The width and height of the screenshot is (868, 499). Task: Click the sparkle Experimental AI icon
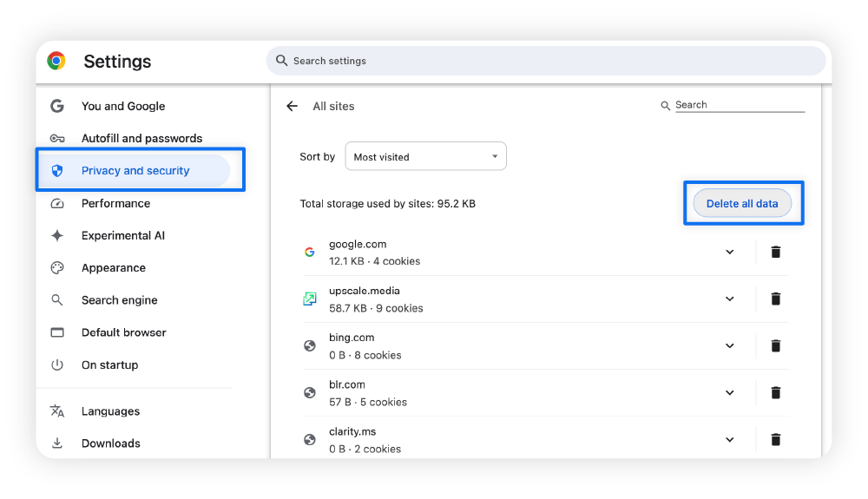pyautogui.click(x=57, y=236)
